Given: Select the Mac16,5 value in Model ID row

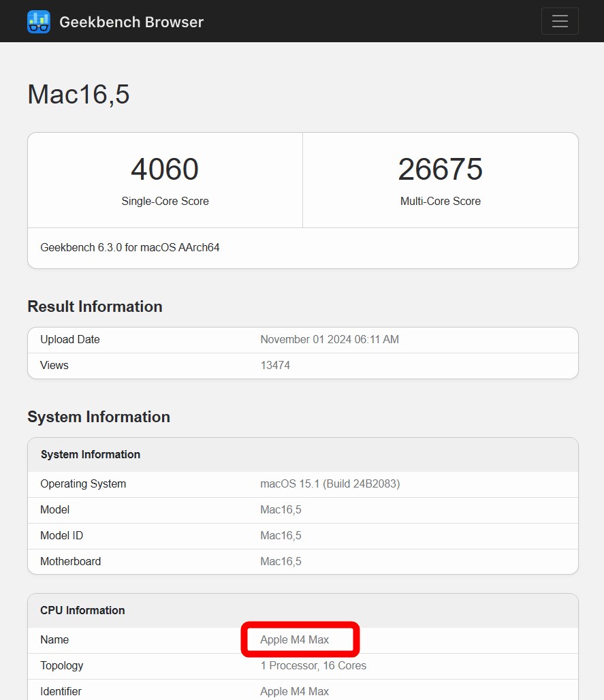Looking at the screenshot, I should point(281,536).
